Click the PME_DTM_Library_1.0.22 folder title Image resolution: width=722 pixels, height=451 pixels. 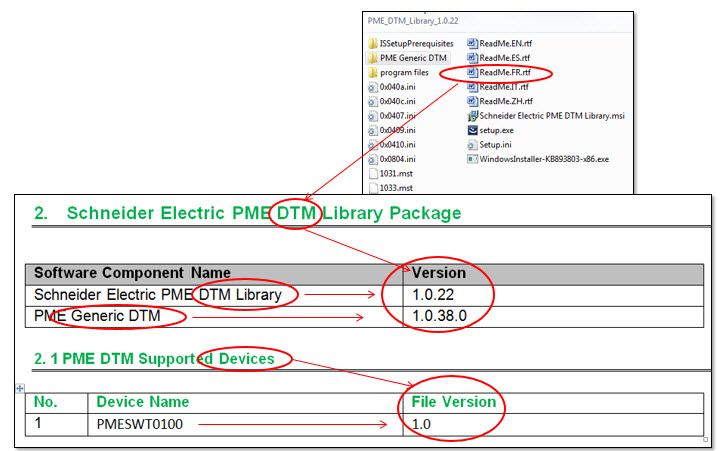point(413,21)
